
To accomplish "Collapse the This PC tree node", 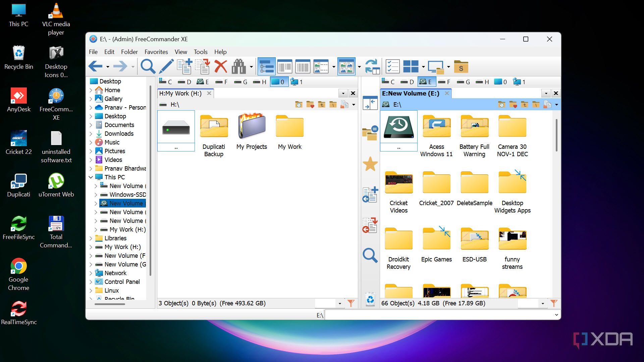I will pos(91,177).
